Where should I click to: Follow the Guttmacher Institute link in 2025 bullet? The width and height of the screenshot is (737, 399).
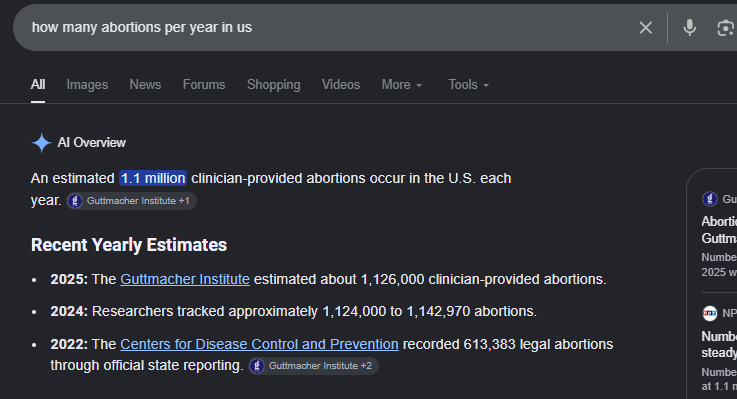click(185, 279)
